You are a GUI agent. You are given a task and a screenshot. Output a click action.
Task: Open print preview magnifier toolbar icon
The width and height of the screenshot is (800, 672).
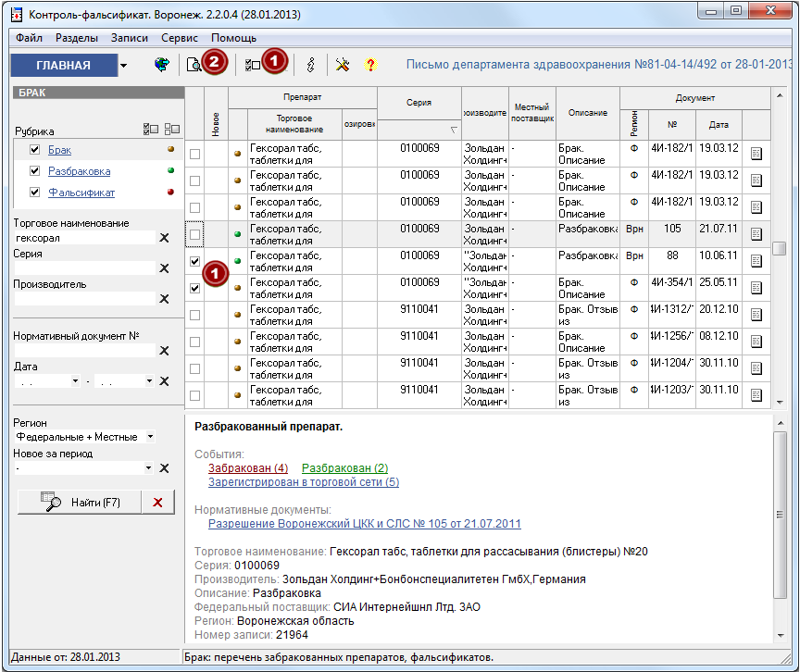(x=194, y=65)
